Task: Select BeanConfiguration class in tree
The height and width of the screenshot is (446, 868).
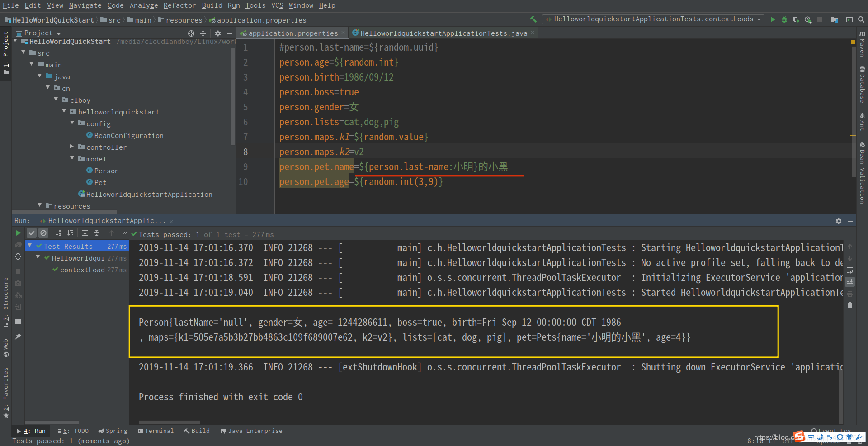Action: (125, 135)
